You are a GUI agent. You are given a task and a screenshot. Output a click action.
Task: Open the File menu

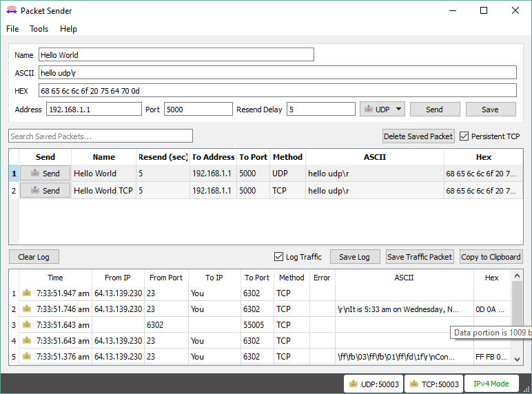(12, 29)
